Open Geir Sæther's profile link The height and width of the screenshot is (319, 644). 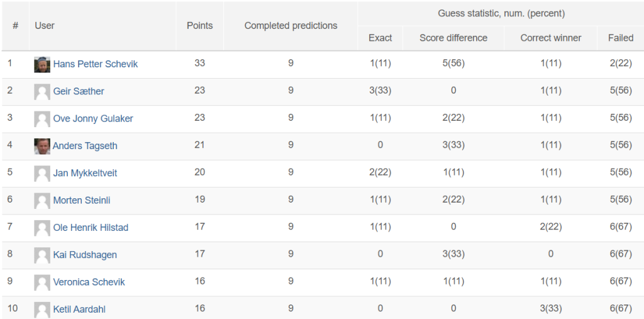(79, 91)
